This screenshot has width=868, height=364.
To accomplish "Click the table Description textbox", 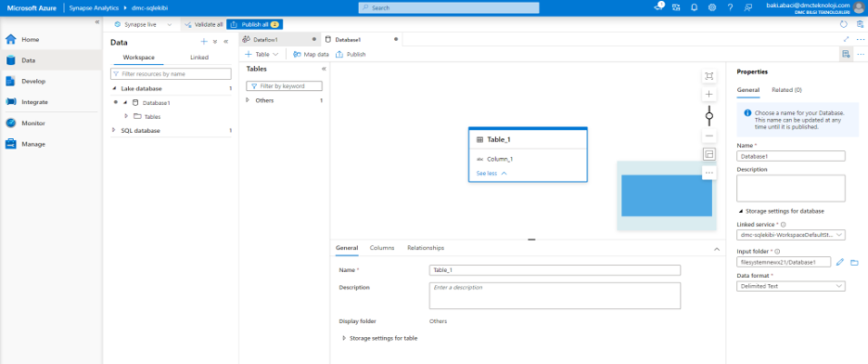I will point(555,296).
